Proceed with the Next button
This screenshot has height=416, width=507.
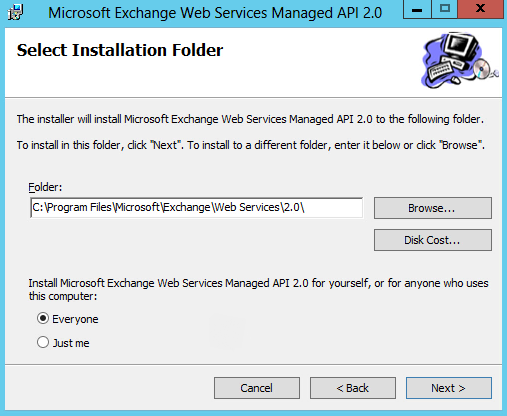[449, 388]
